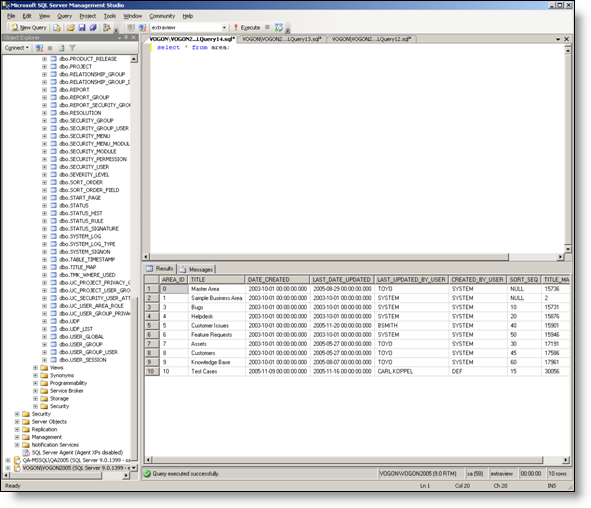Expand the Views folder
591x508 pixels.
[35, 367]
